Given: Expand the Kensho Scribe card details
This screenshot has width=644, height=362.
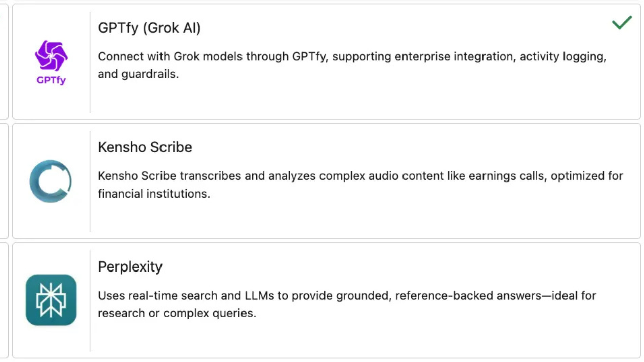Looking at the screenshot, I should [326, 181].
